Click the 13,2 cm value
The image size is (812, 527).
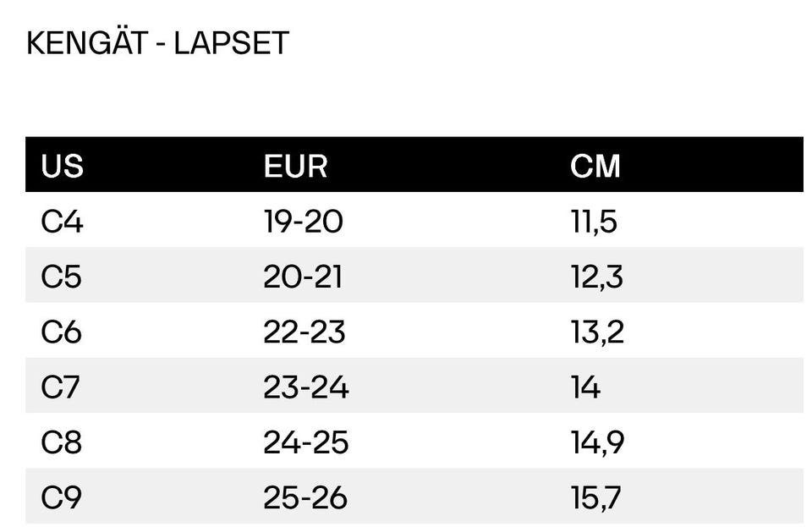[x=597, y=332]
